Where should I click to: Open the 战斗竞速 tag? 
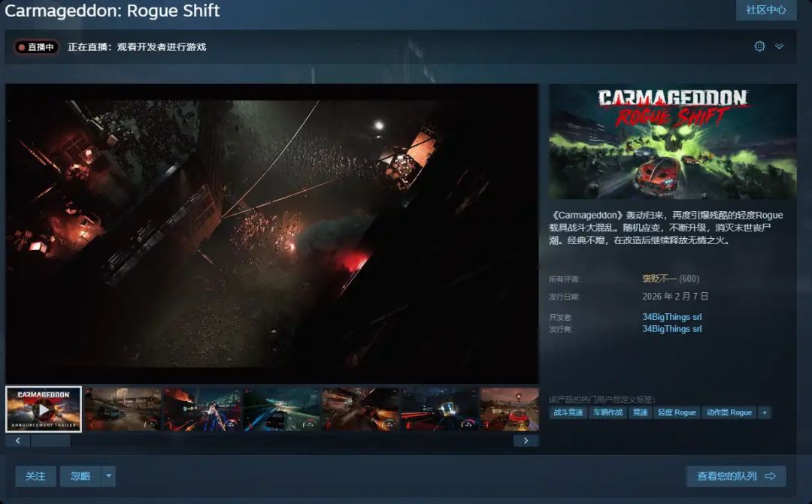(x=568, y=412)
